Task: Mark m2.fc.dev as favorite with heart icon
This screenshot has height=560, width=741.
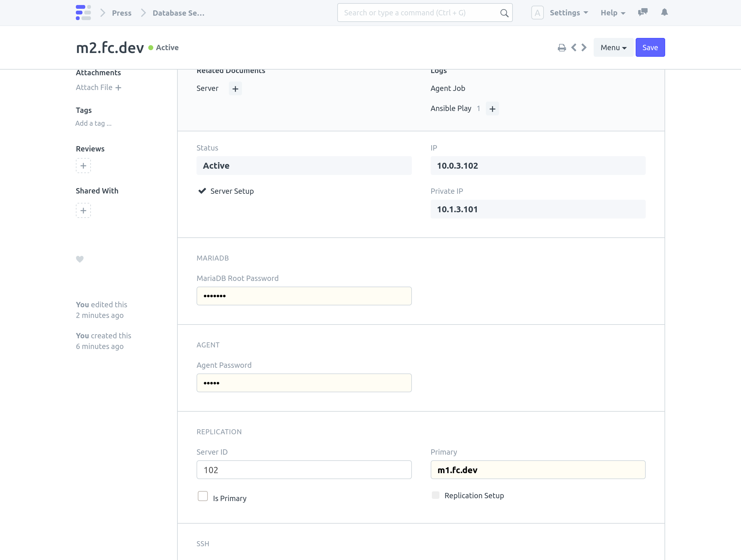Action: (79, 259)
